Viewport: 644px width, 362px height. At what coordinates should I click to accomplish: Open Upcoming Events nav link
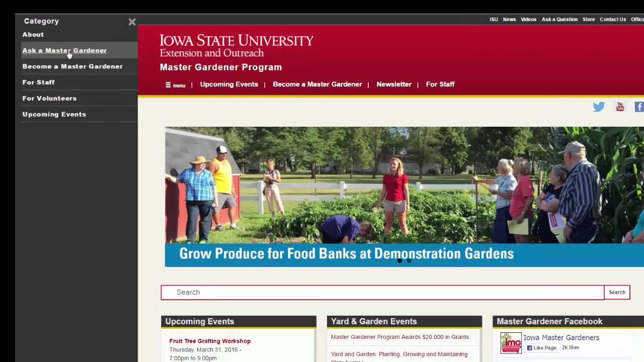[x=229, y=84]
